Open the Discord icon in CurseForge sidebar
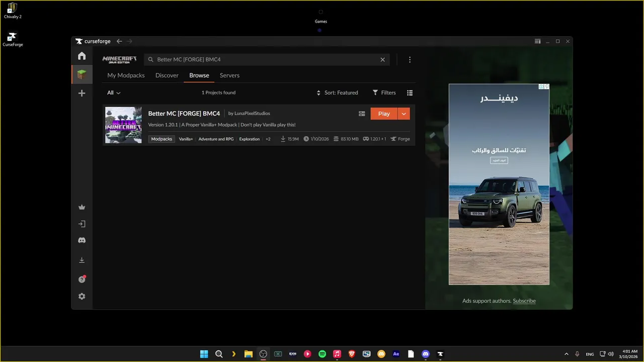This screenshot has width=644, height=362. point(82,240)
